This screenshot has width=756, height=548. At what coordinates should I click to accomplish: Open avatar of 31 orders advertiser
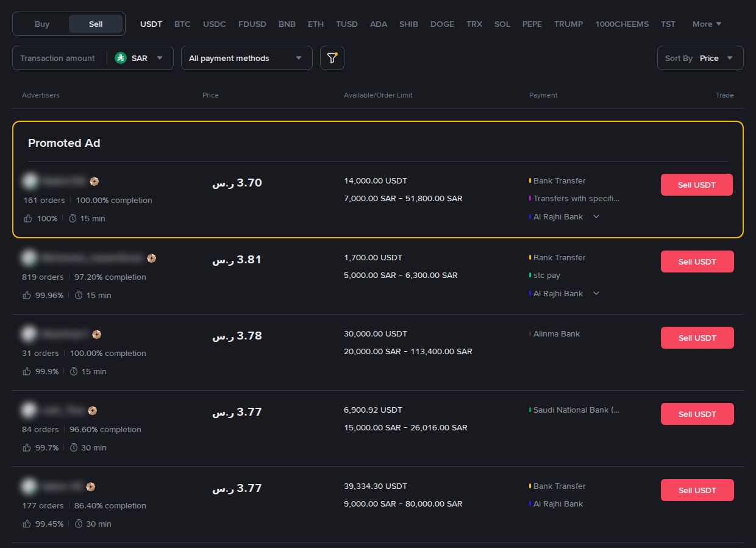pyautogui.click(x=29, y=334)
